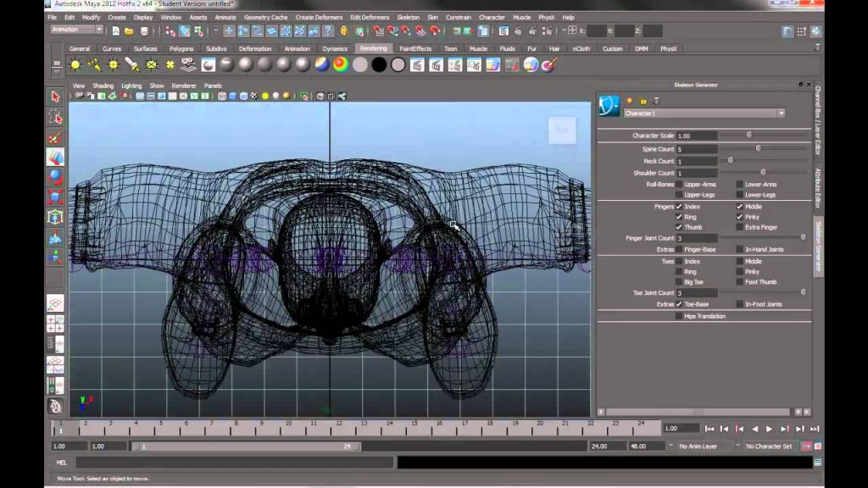Viewport: 868px width, 488px height.
Task: Click the Spine Count value field
Action: tap(697, 149)
